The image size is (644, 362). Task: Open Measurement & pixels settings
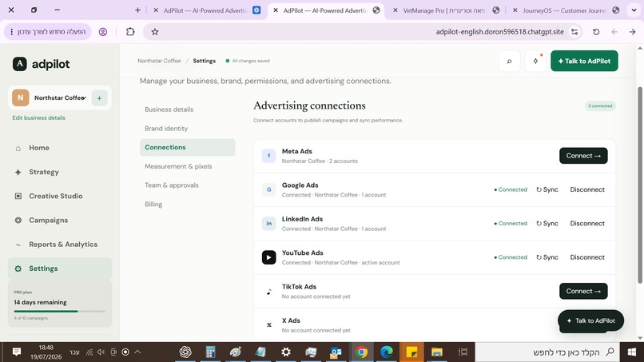click(187, 166)
